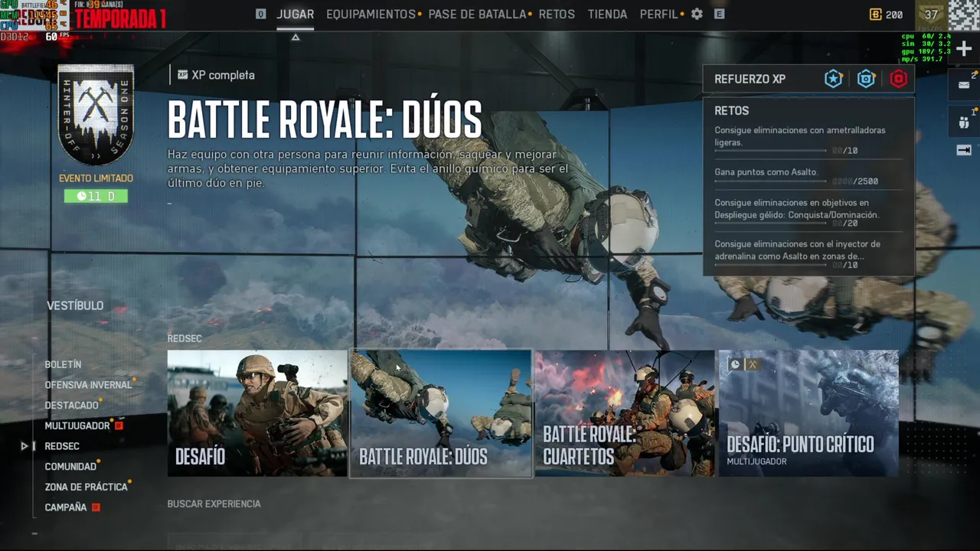Click the Gana puntos como Asalto progress bar
Screen dimensions: 980x551
point(770,181)
